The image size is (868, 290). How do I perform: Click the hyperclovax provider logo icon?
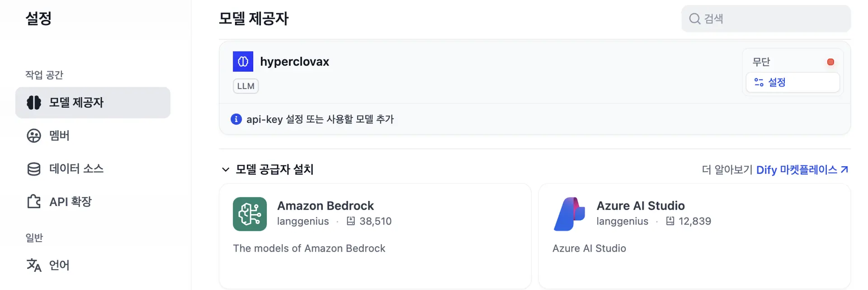(243, 61)
